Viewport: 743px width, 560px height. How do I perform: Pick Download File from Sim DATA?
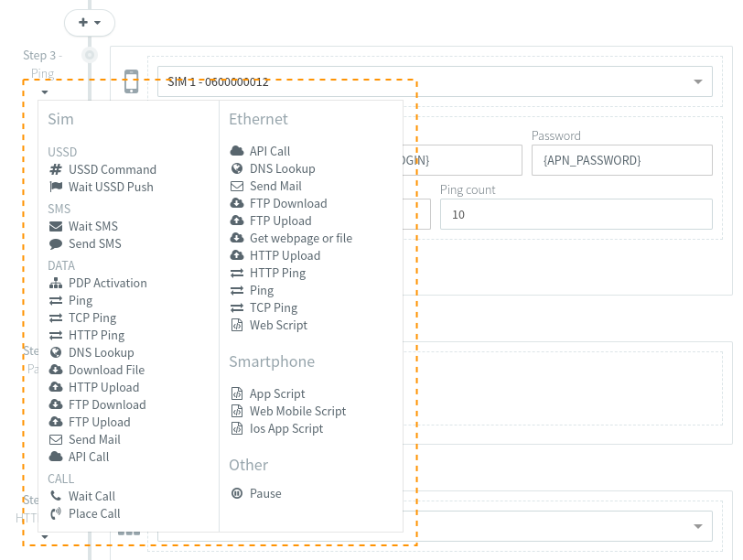(106, 370)
